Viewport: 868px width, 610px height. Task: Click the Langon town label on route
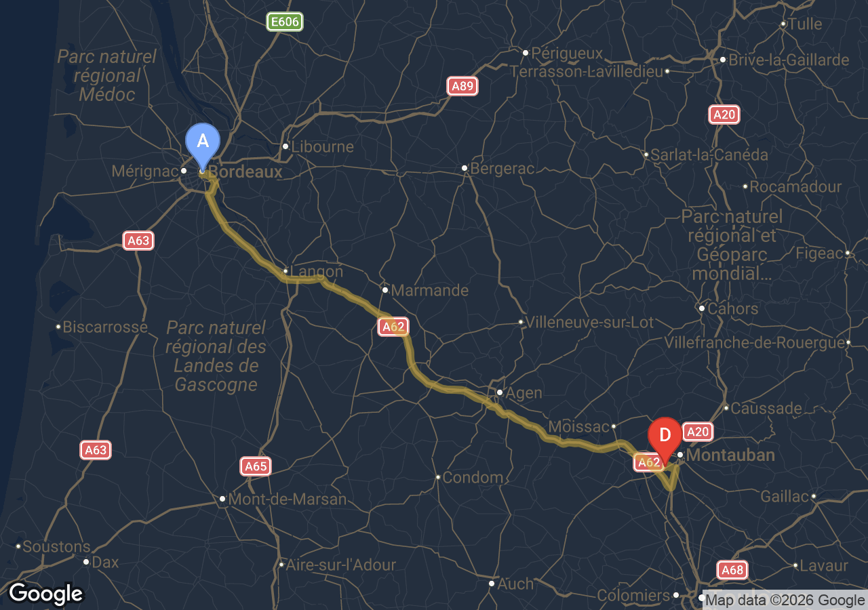click(x=317, y=271)
